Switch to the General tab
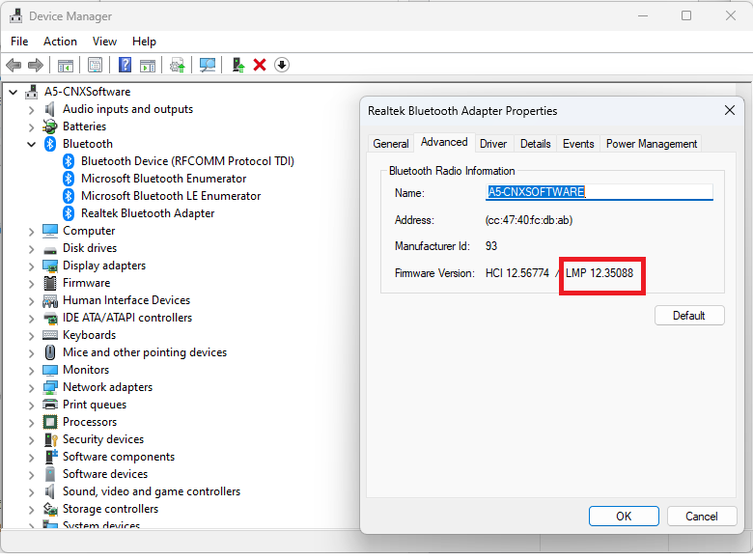753x560 pixels. click(x=390, y=144)
